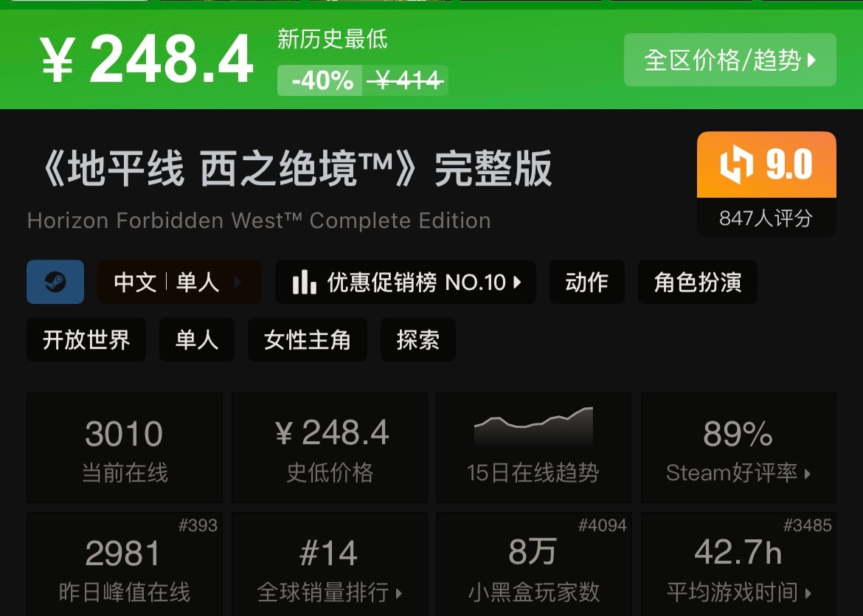Open the 42.7h 平均游戏时间 card
This screenshot has width=863, height=616.
(x=738, y=564)
